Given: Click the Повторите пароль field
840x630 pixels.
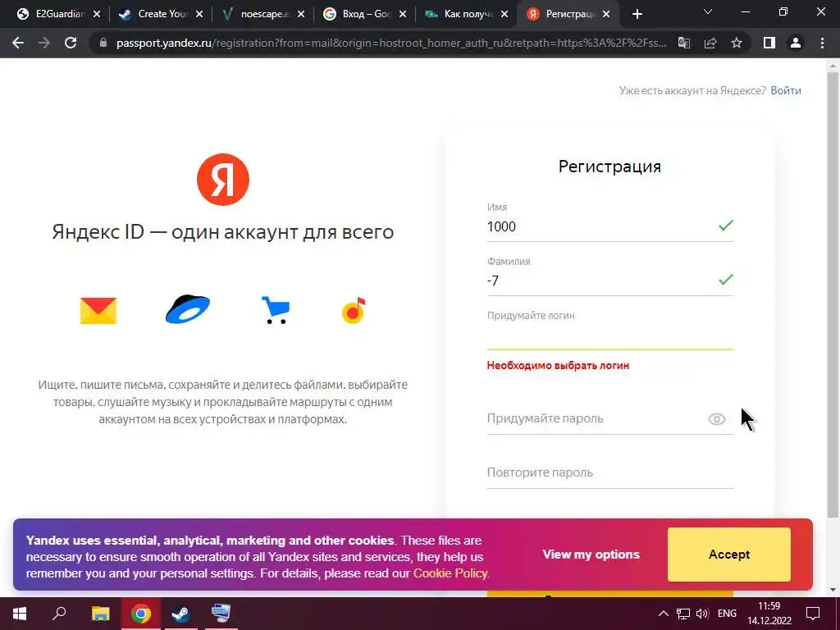Looking at the screenshot, I should coord(609,473).
